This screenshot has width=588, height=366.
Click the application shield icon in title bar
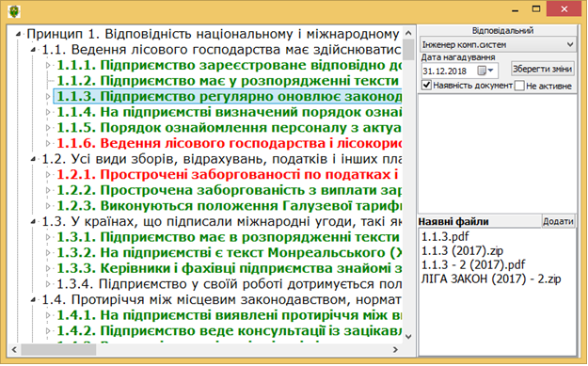tap(14, 11)
